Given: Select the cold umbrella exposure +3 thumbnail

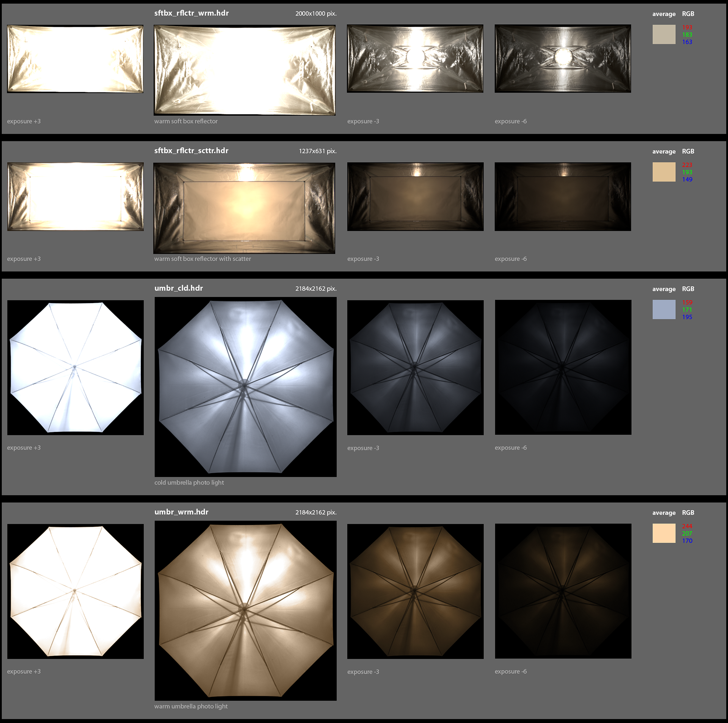Looking at the screenshot, I should (x=75, y=367).
